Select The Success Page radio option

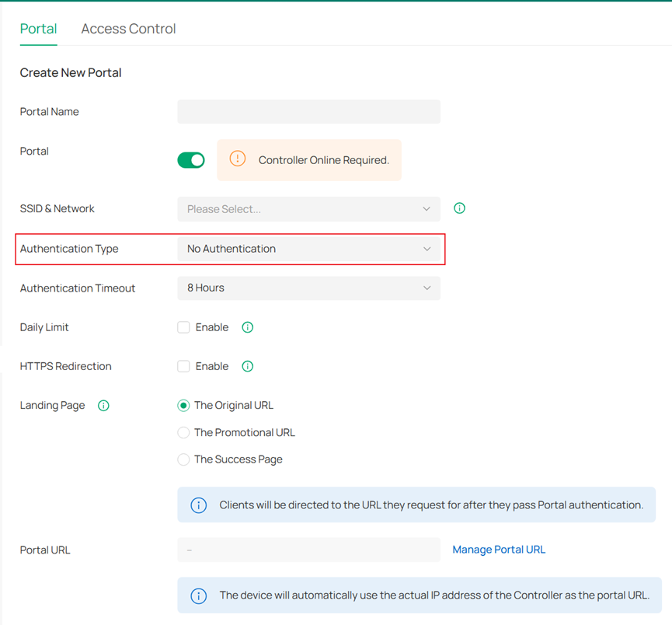pos(184,459)
